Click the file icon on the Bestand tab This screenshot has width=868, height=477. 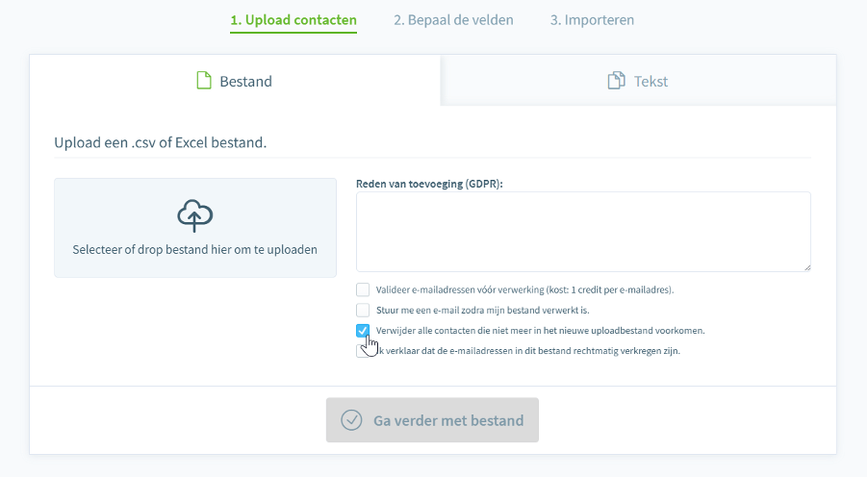203,81
